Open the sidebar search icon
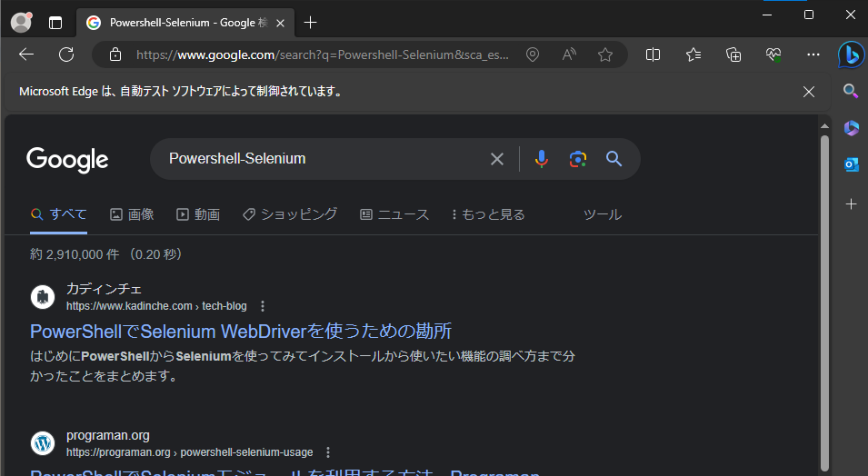This screenshot has height=476, width=868. [x=851, y=90]
